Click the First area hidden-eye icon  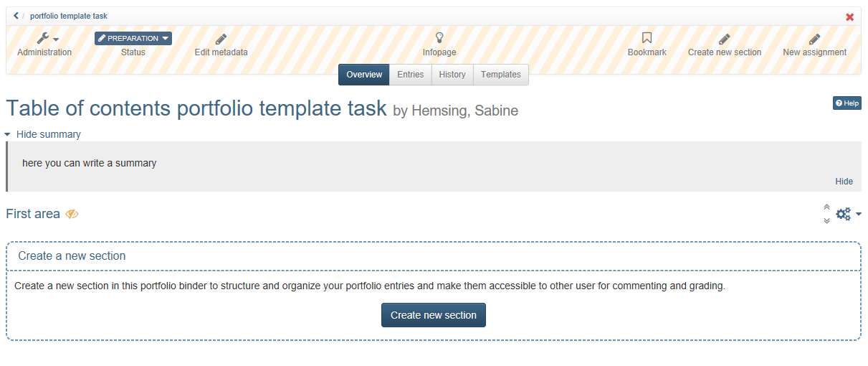coord(72,214)
